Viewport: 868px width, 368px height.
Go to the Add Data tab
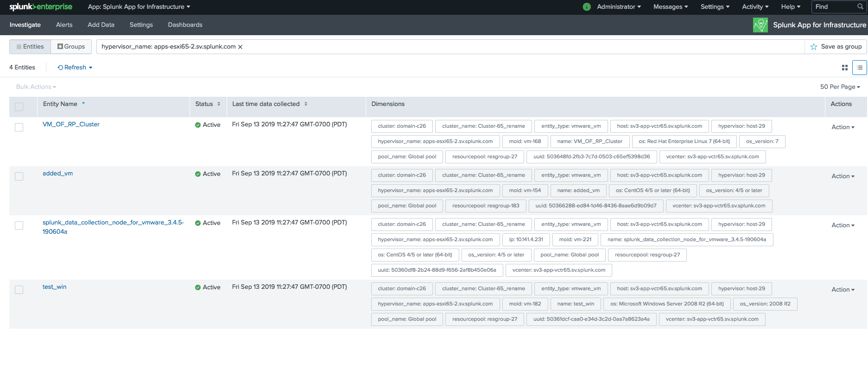pos(101,25)
